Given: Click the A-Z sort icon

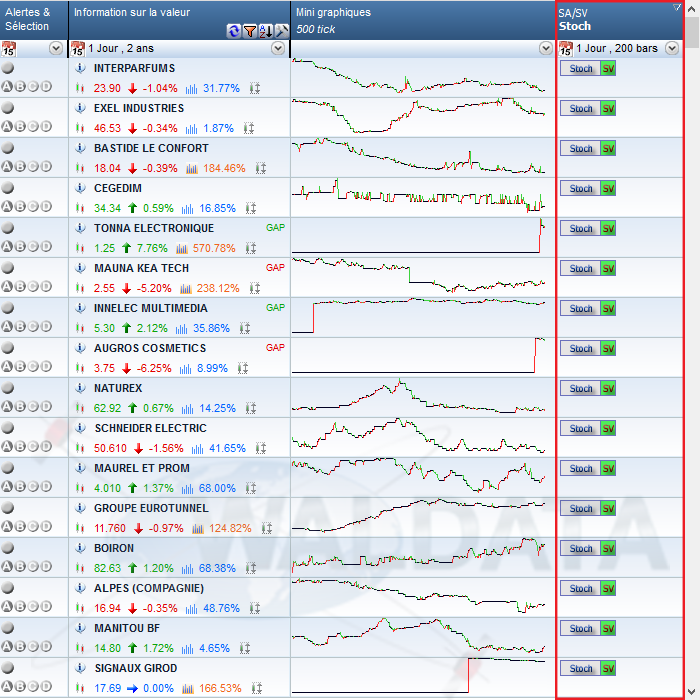Looking at the screenshot, I should pyautogui.click(x=266, y=31).
